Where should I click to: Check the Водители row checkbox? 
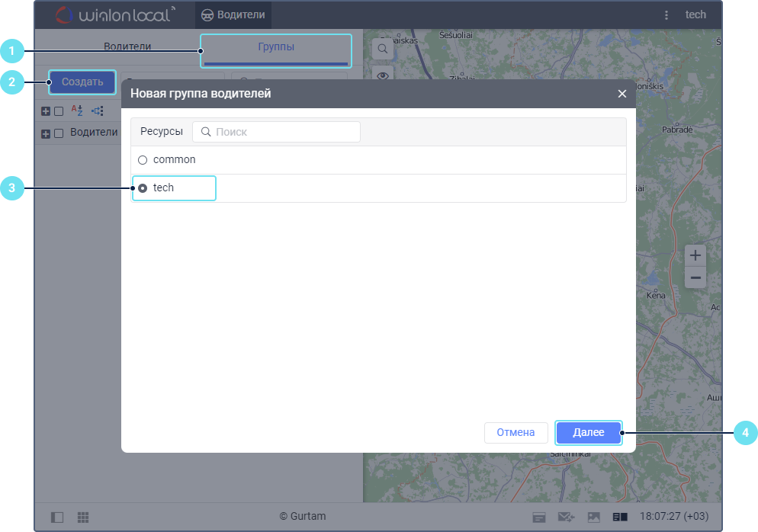click(x=59, y=133)
